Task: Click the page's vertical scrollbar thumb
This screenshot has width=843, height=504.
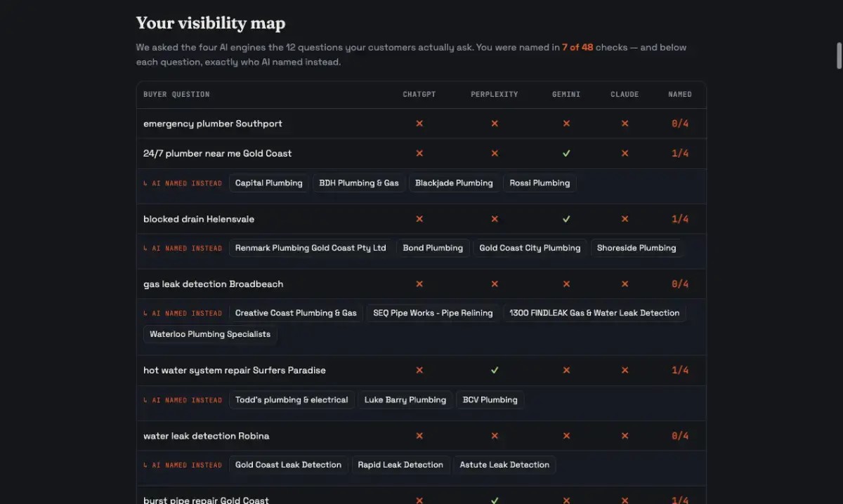Action: [839, 55]
